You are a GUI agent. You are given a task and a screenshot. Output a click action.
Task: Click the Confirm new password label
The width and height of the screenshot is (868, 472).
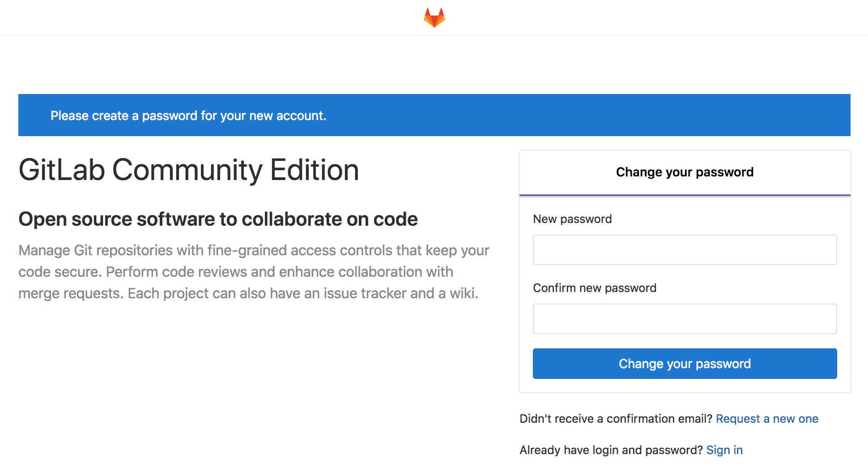595,288
